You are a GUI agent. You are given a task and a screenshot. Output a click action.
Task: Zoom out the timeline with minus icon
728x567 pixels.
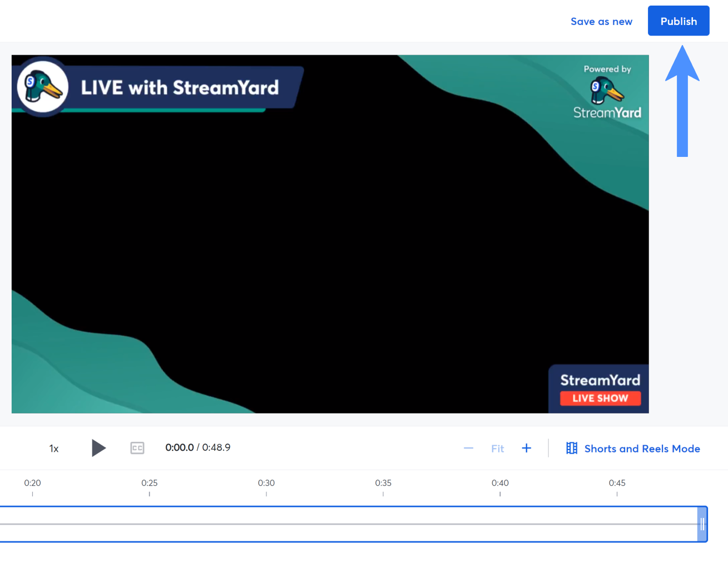tap(468, 448)
